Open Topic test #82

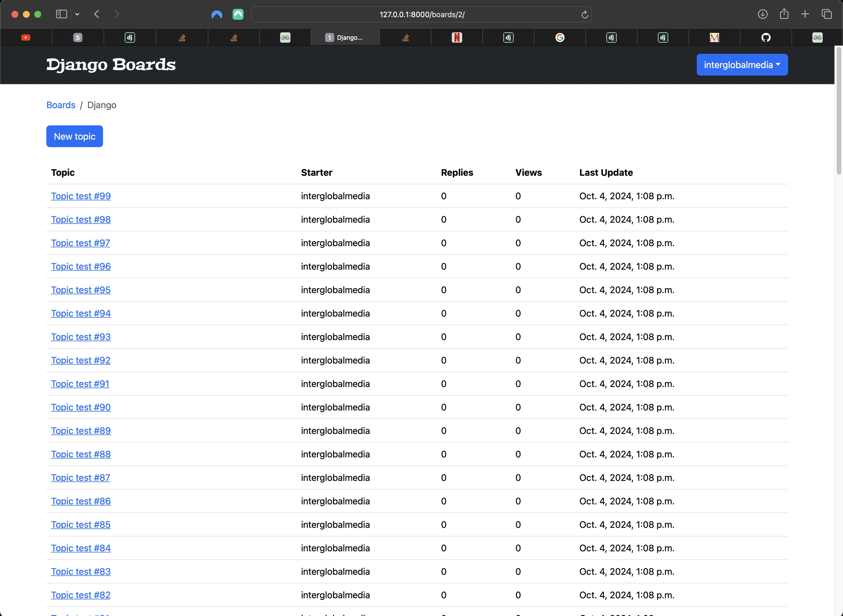[81, 595]
